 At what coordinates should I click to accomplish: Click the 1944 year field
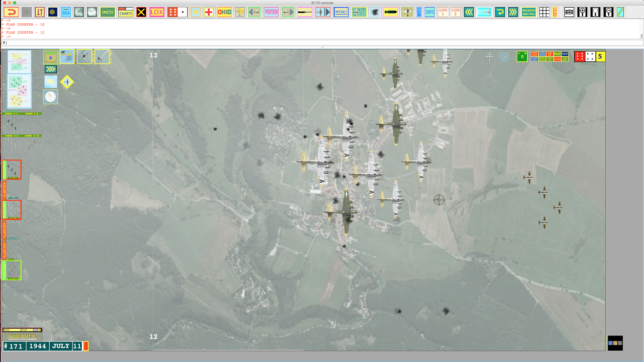pos(37,346)
